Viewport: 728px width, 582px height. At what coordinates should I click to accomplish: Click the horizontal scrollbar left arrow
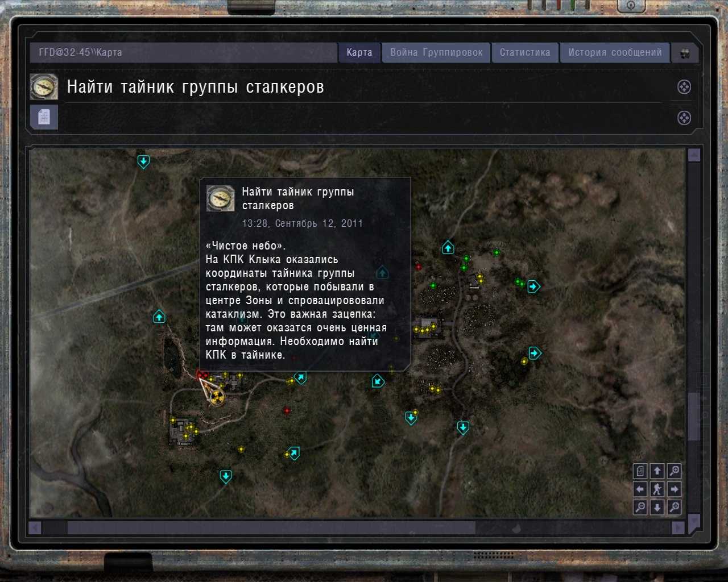(35, 528)
